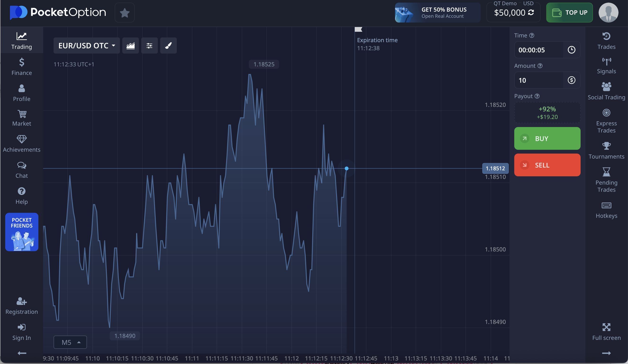Open Registration
The width and height of the screenshot is (628, 364).
[x=22, y=306]
